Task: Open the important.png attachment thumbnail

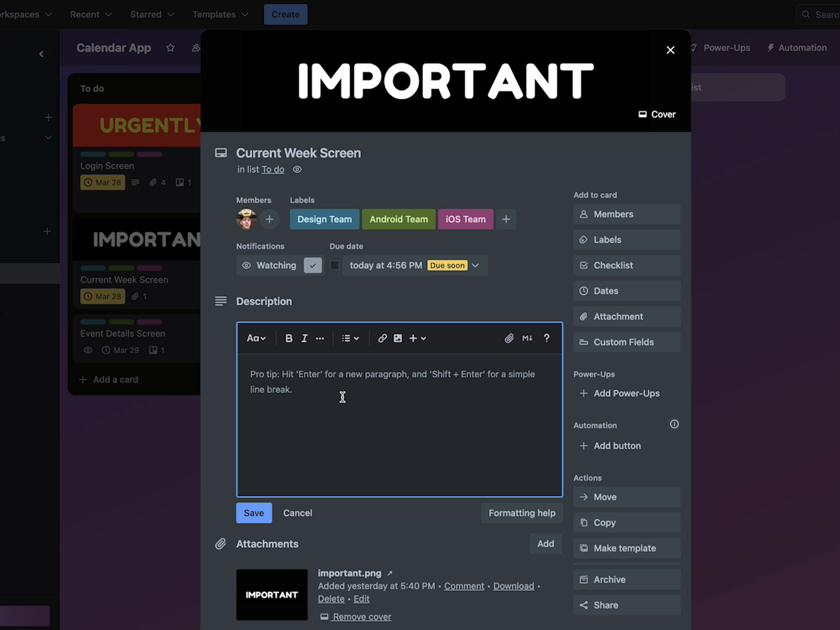Action: pos(272,595)
